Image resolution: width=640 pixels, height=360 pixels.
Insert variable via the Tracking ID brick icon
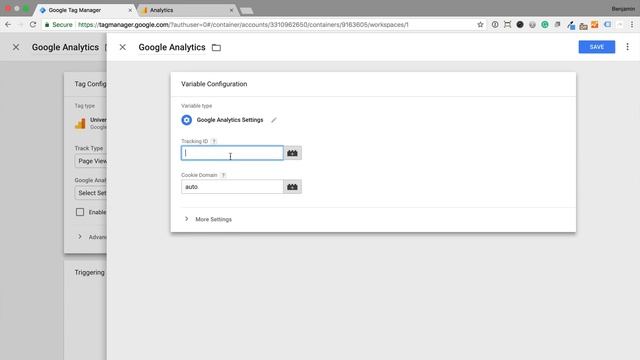coord(292,153)
